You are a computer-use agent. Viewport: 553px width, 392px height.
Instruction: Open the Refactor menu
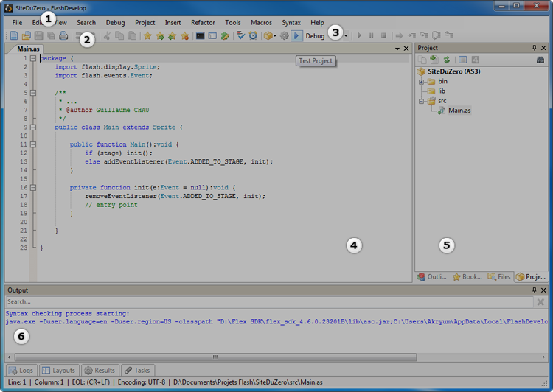[203, 23]
